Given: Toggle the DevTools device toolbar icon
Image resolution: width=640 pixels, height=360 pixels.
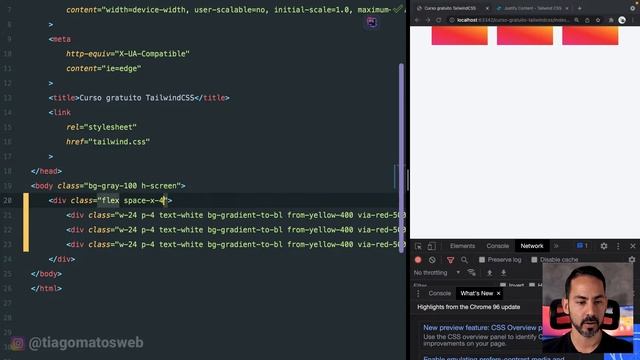Looking at the screenshot, I should [431, 246].
